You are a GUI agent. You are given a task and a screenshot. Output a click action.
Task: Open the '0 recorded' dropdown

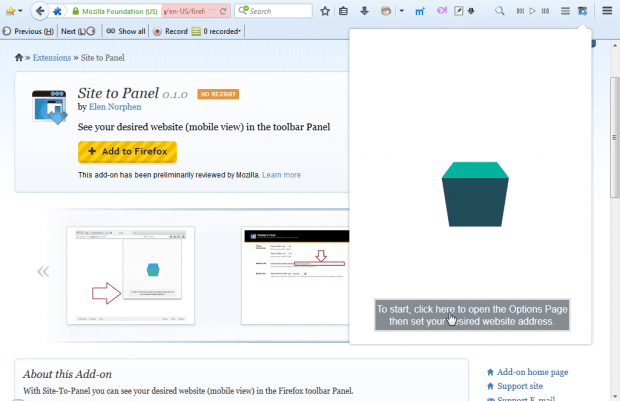click(x=216, y=31)
